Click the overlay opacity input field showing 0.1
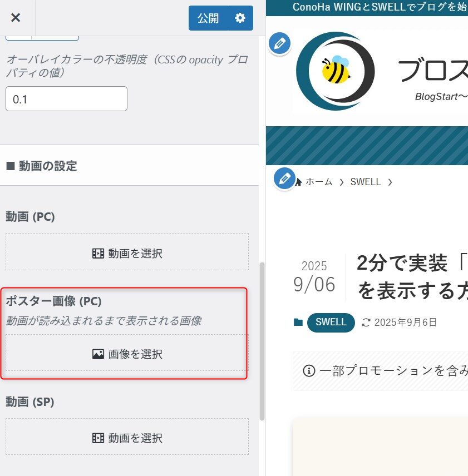The width and height of the screenshot is (468, 476). click(x=66, y=99)
